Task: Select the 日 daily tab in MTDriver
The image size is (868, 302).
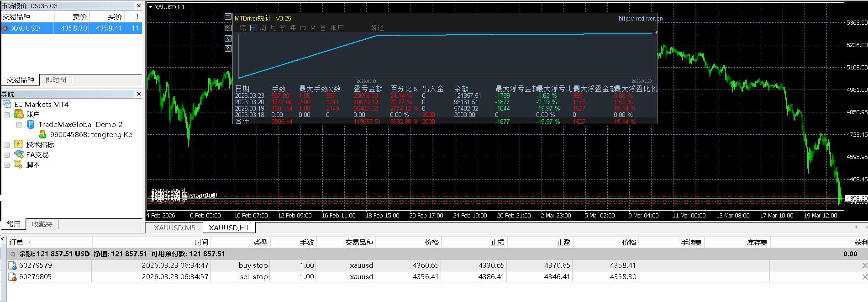Action: pos(253,28)
